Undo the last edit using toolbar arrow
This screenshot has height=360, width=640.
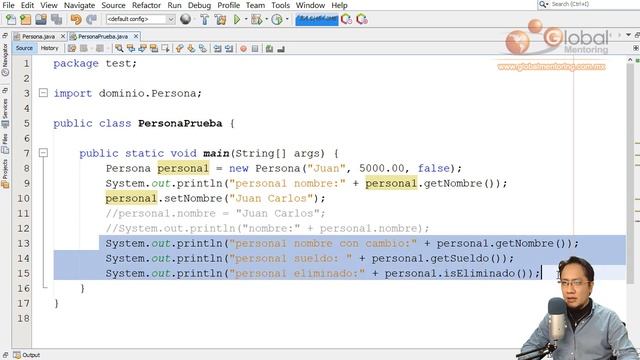point(76,19)
